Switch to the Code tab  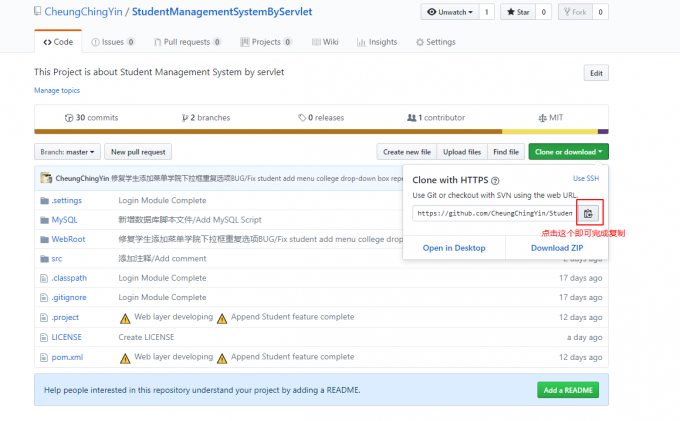(x=58, y=42)
